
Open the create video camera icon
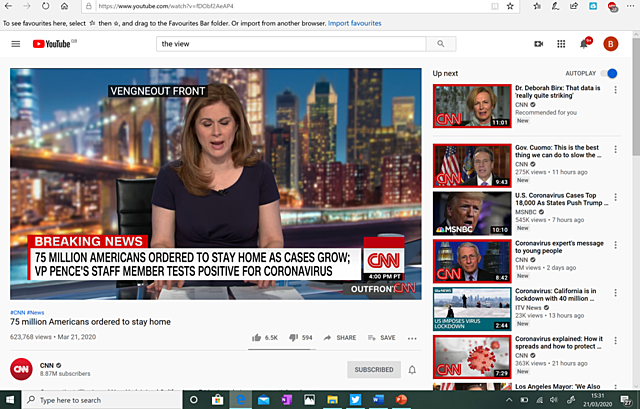pyautogui.click(x=539, y=44)
